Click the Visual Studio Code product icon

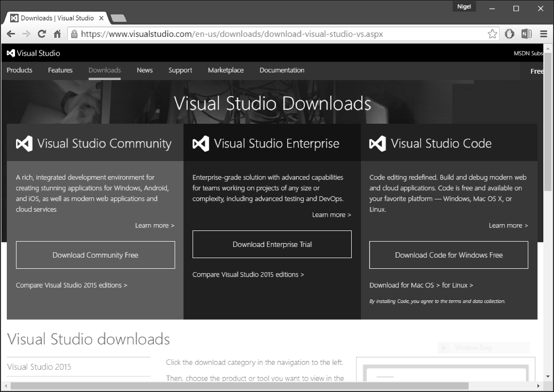point(377,143)
